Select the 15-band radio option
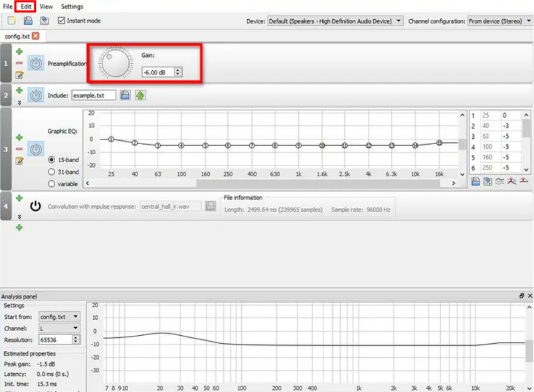Screen dimensions: 534x392 click(x=51, y=160)
